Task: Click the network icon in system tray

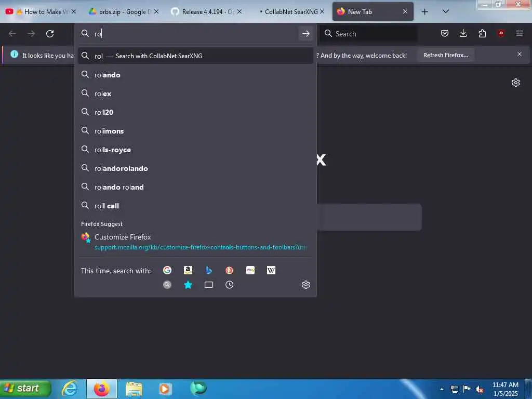Action: click(454, 389)
